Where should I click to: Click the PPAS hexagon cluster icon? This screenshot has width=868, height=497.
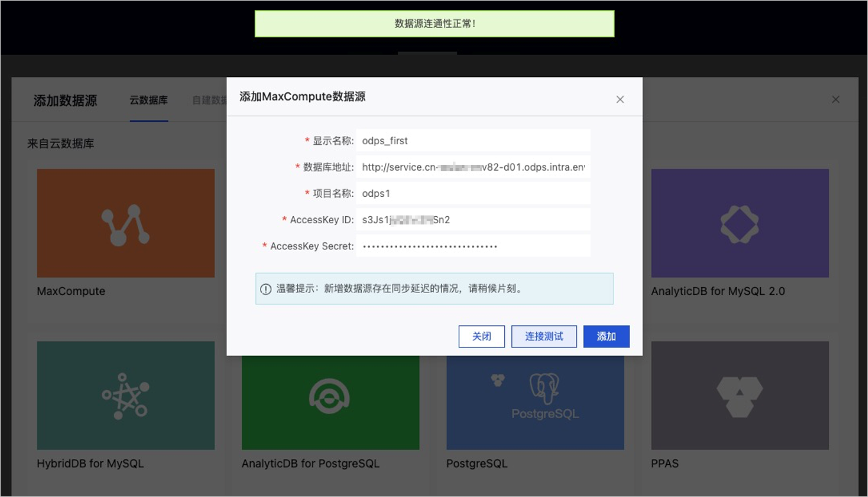click(740, 396)
